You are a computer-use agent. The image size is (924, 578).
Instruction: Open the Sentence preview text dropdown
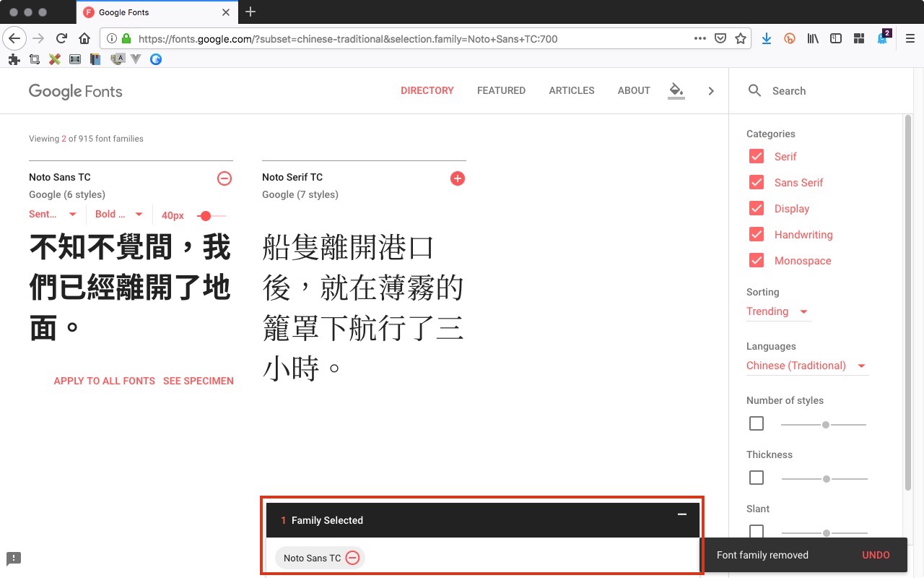(x=53, y=214)
